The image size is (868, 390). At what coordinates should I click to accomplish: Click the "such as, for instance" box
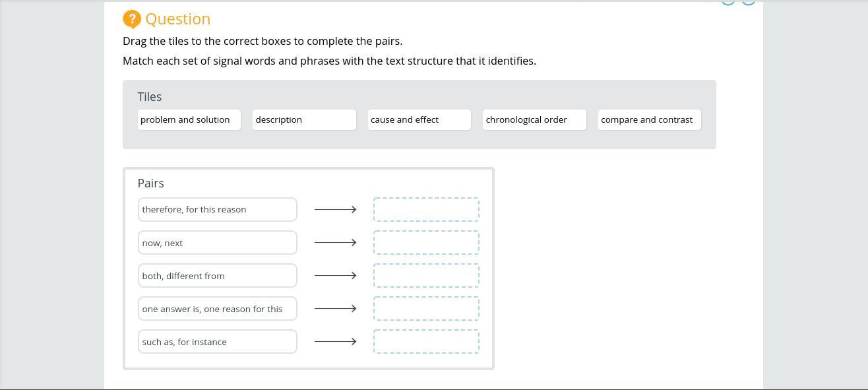pyautogui.click(x=218, y=342)
